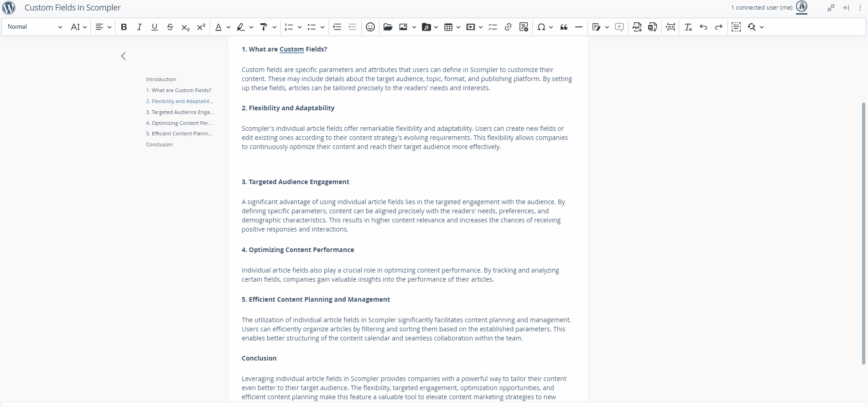
Task: Expand the insert table dropdown
Action: pos(458,27)
